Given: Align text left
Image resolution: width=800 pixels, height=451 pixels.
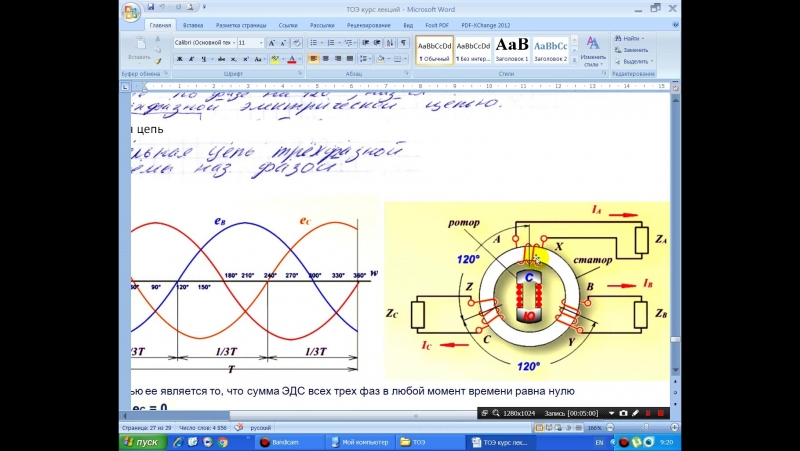Looking at the screenshot, I should (313, 59).
